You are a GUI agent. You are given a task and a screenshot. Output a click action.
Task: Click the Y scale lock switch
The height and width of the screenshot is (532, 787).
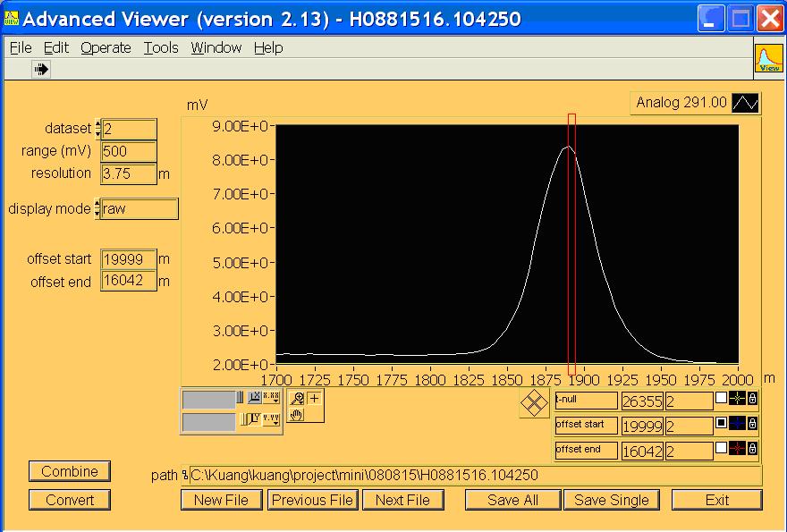coord(242,418)
